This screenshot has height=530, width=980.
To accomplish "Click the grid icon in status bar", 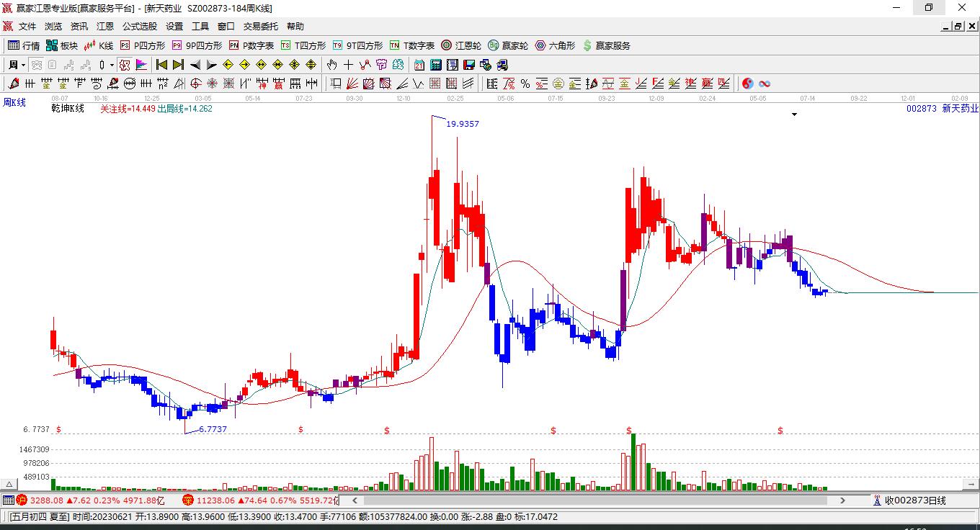I will (8, 500).
